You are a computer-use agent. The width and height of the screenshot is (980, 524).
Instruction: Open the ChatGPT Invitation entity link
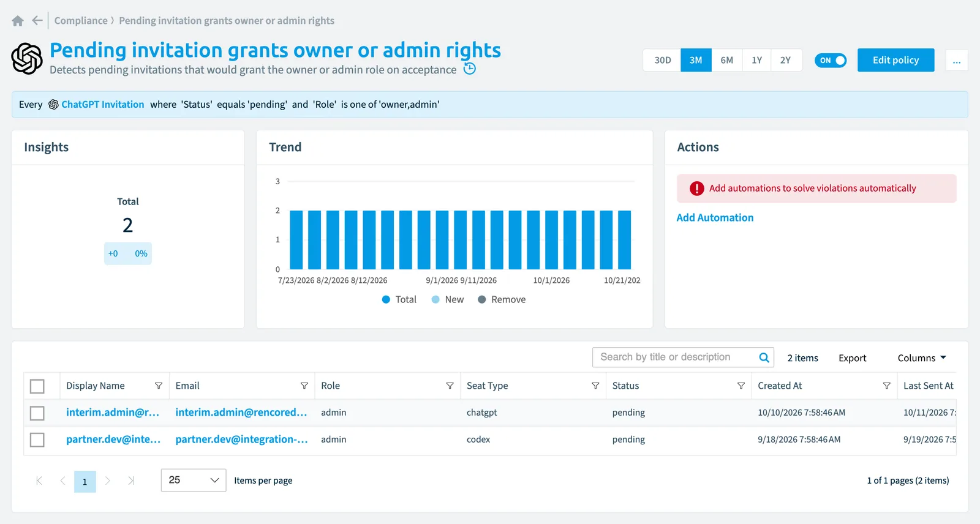tap(103, 105)
